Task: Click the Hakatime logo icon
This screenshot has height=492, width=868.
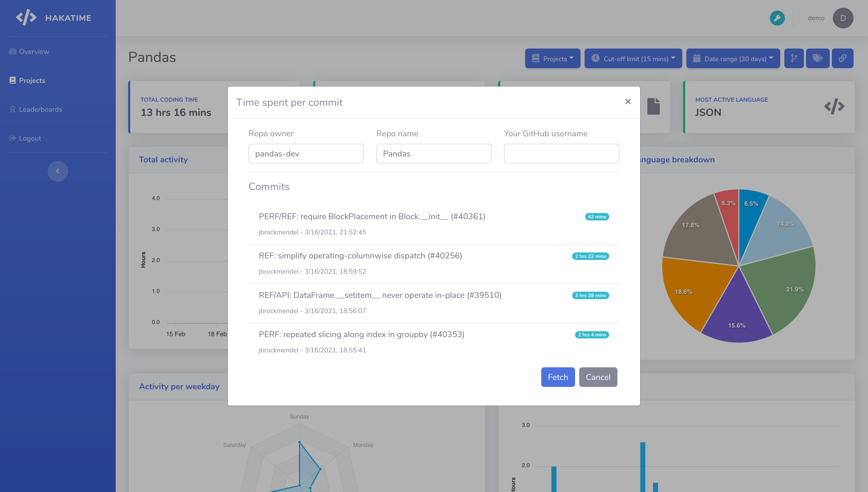Action: (x=26, y=18)
